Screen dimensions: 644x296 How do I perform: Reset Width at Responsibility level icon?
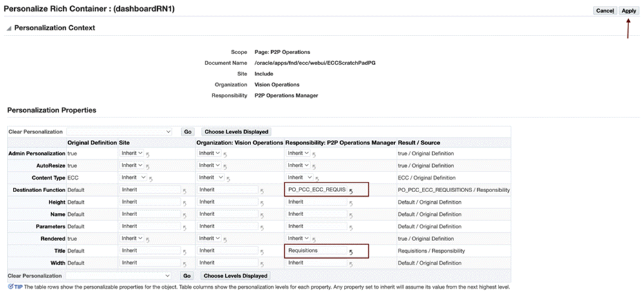point(351,264)
